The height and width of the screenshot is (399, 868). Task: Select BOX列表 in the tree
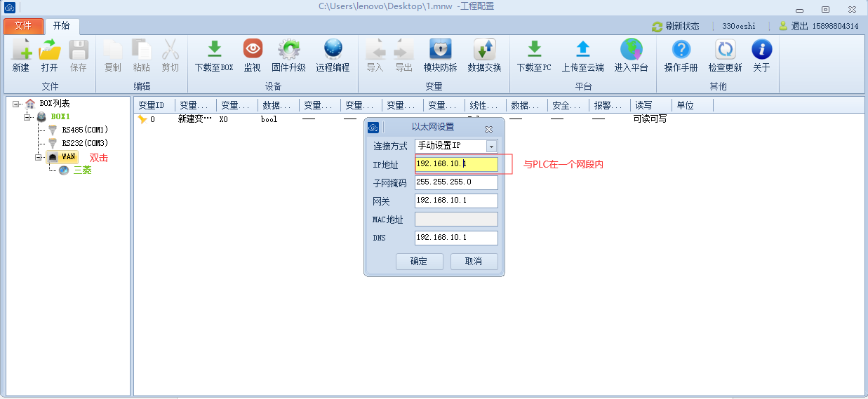[x=54, y=104]
